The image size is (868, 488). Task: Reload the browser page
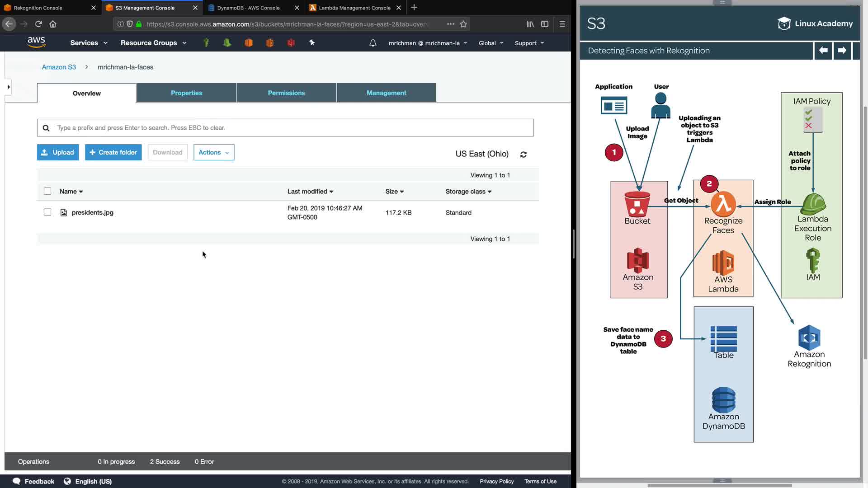click(38, 24)
